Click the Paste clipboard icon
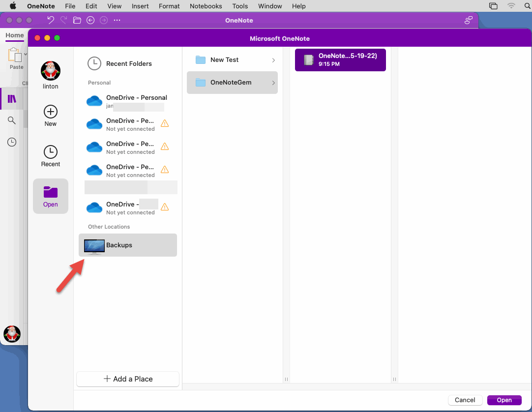Viewport: 532px width, 412px height. [15, 56]
